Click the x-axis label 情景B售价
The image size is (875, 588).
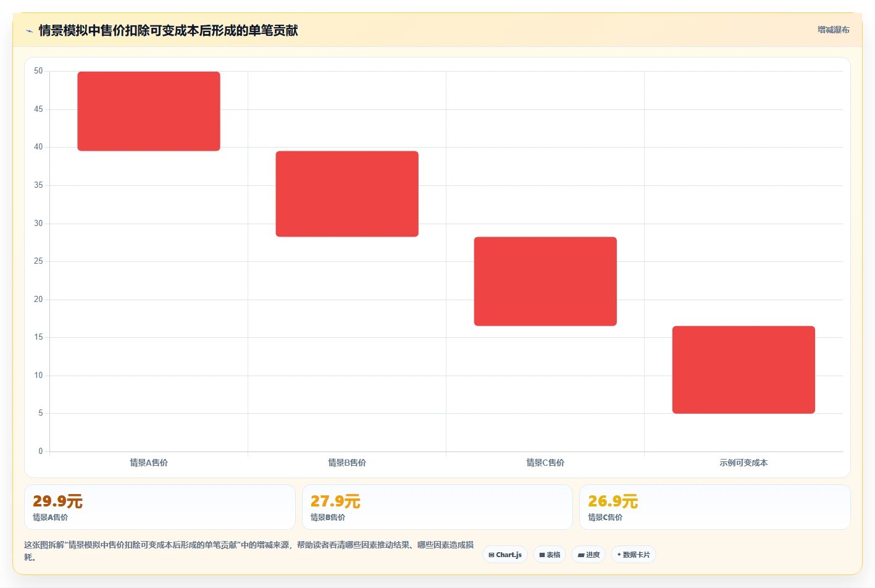coord(347,463)
